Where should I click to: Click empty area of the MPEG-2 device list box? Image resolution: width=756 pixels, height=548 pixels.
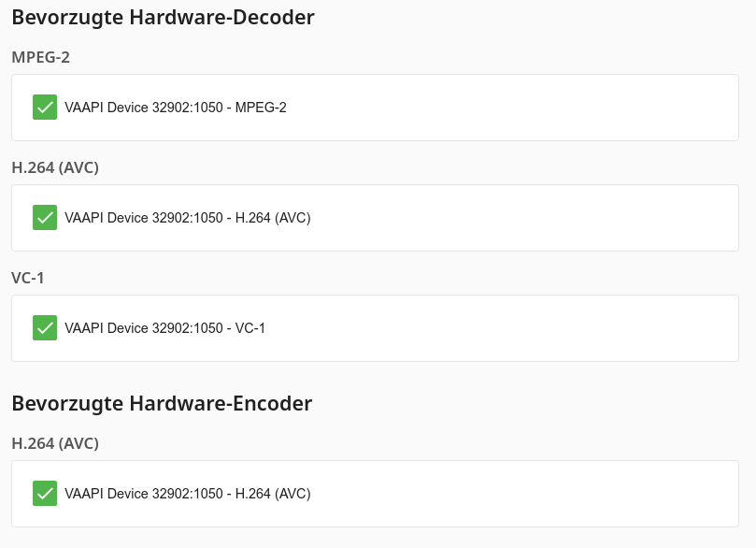pos(511,108)
